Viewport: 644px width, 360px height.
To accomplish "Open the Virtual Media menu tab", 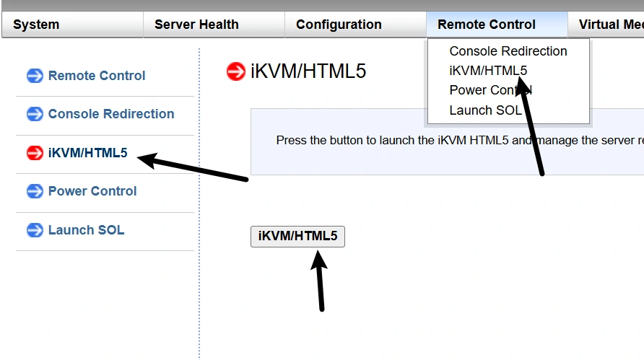I will pyautogui.click(x=610, y=25).
